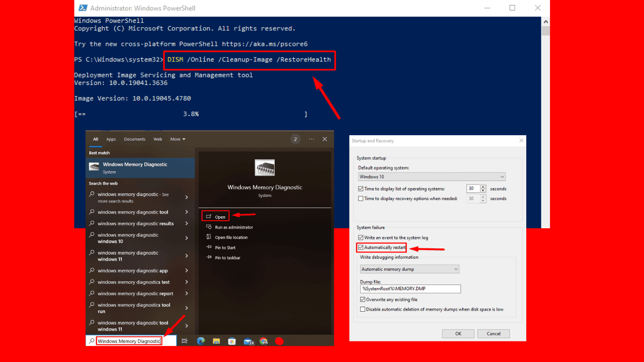Toggle 'Overwrite any existing file' checkbox
Viewport: 644px width, 362px height.
[363, 300]
